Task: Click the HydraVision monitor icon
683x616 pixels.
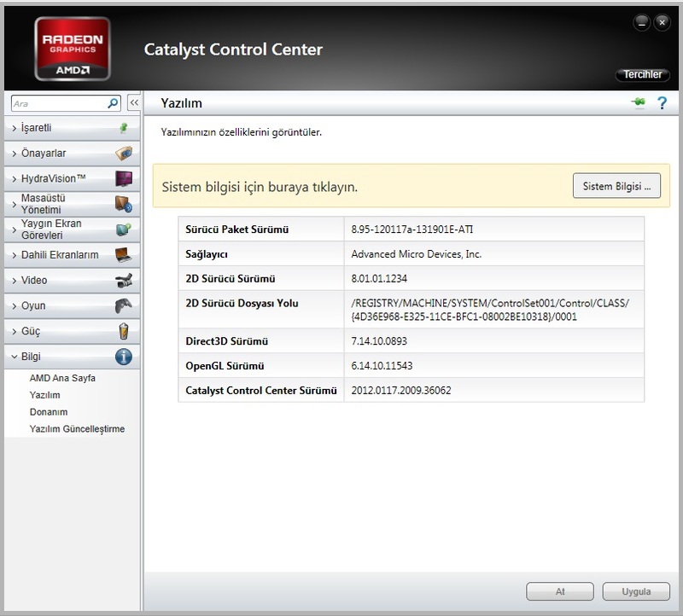Action: 124,178
